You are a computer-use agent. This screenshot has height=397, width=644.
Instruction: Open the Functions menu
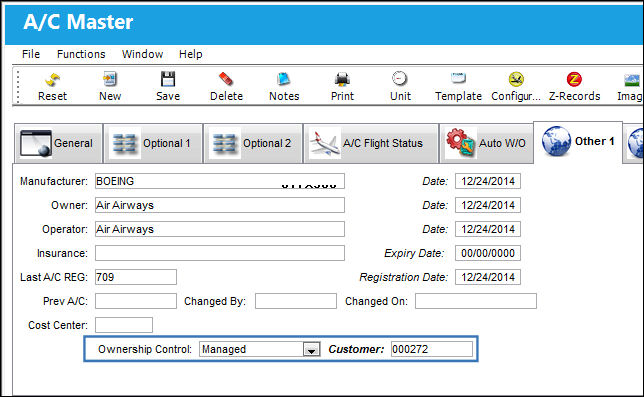[81, 54]
